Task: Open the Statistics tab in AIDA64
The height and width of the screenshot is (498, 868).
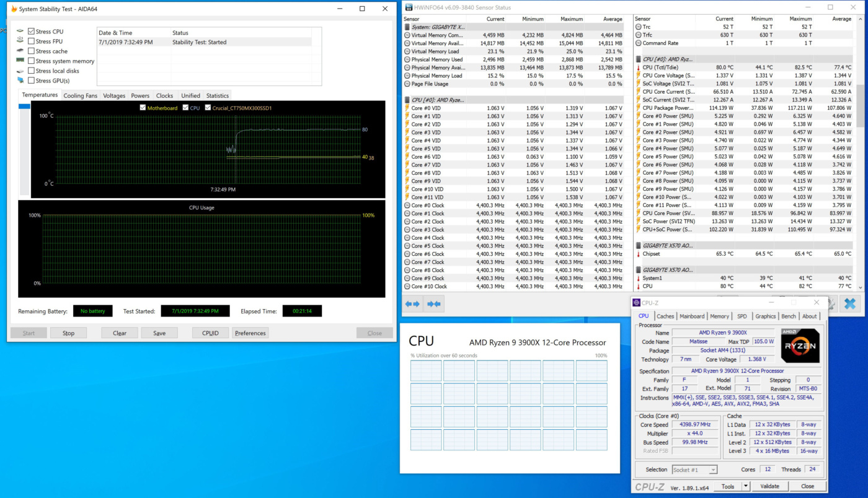Action: 218,96
